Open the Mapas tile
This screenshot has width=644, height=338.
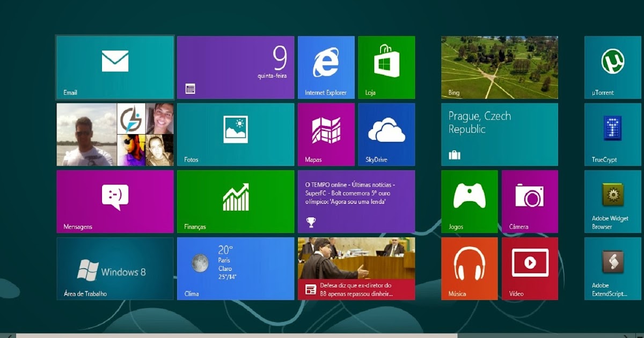pos(326,135)
